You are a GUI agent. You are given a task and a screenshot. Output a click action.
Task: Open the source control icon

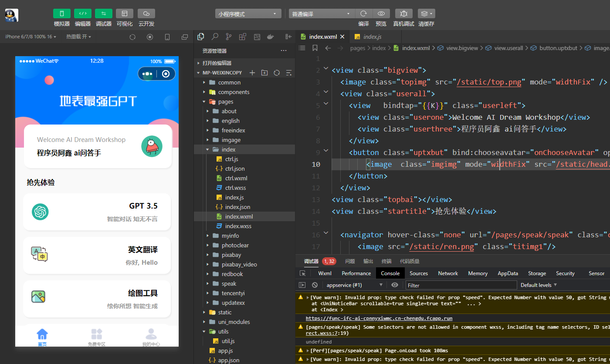coord(229,37)
